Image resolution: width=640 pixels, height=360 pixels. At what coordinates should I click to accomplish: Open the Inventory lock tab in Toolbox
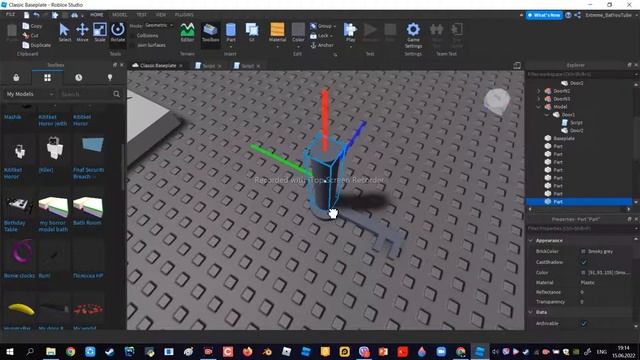pos(16,78)
